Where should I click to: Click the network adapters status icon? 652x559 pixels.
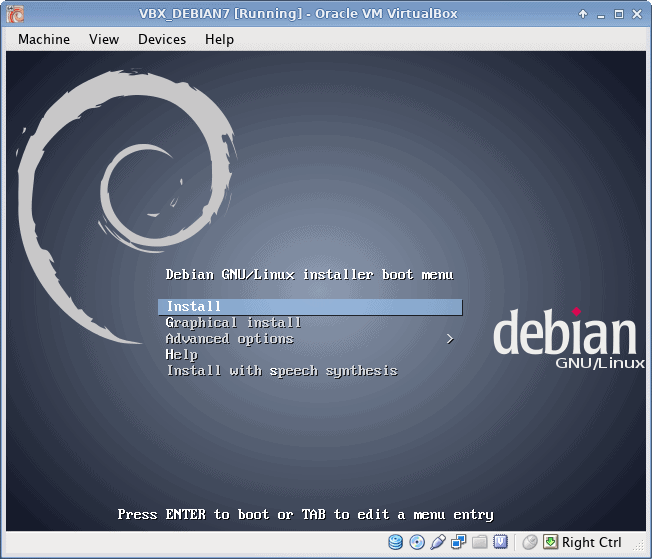(459, 542)
